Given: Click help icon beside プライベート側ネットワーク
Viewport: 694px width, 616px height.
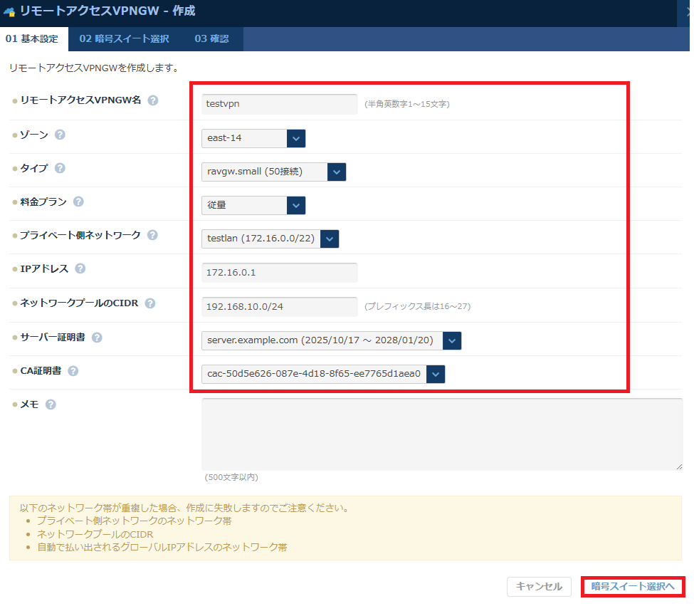Looking at the screenshot, I should [152, 235].
